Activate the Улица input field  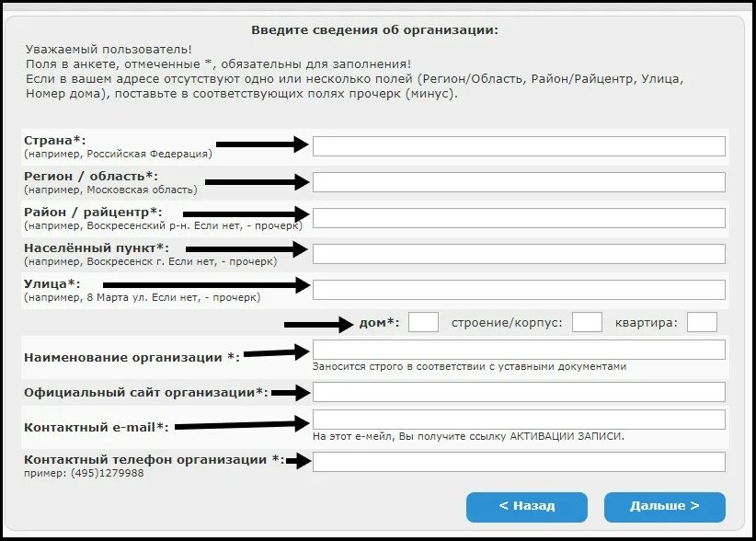pos(519,290)
